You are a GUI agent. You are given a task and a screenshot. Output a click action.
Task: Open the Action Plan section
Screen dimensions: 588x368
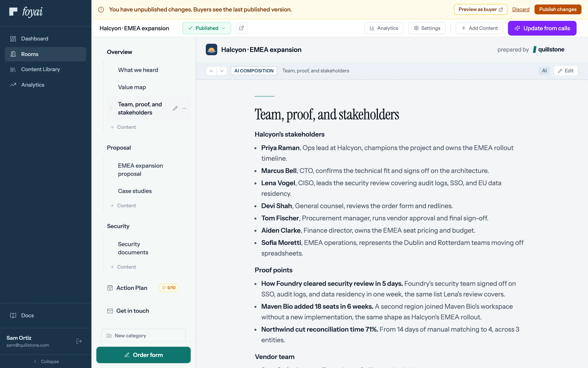click(x=132, y=288)
